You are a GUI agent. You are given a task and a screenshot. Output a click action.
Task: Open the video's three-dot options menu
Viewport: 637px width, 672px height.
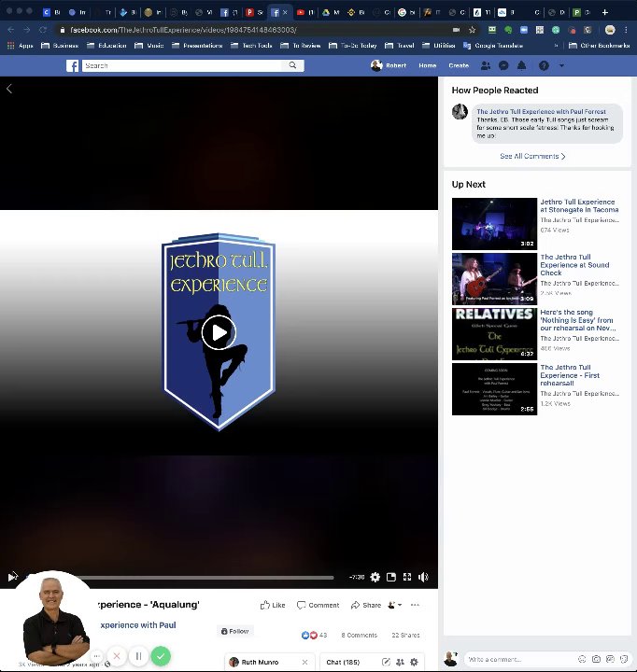[x=415, y=605]
